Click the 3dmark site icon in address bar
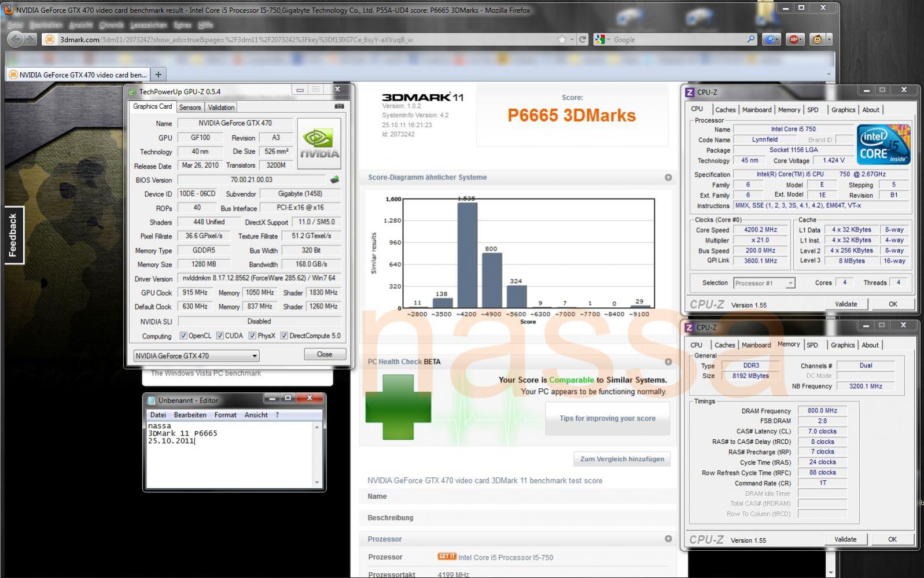Image resolution: width=924 pixels, height=578 pixels. [x=50, y=39]
